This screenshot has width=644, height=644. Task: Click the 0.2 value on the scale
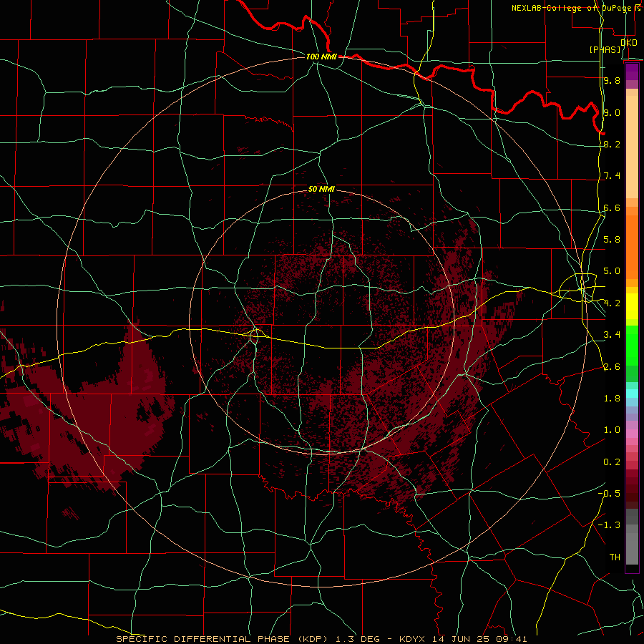click(612, 462)
